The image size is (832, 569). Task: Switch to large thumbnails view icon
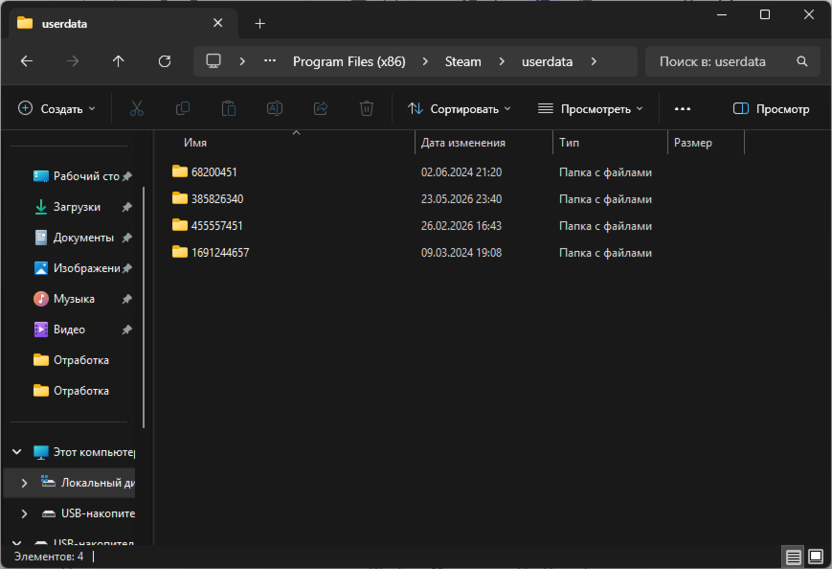coord(815,557)
